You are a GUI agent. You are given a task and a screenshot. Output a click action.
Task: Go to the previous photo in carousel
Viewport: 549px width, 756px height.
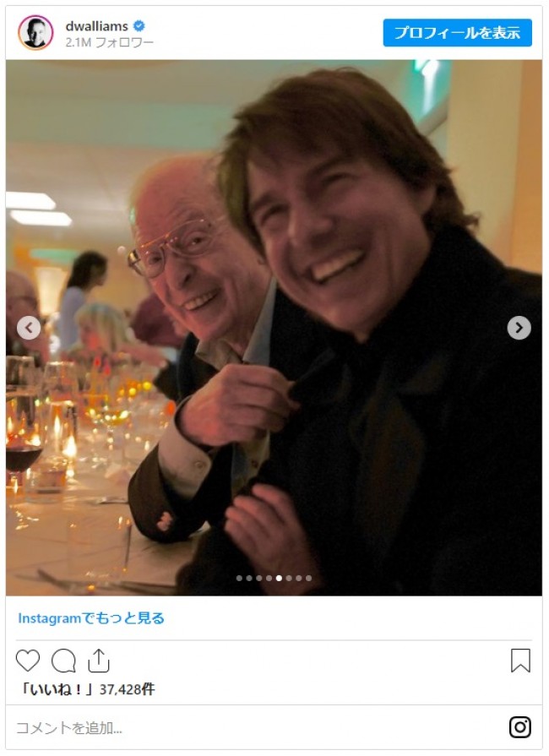point(29,328)
